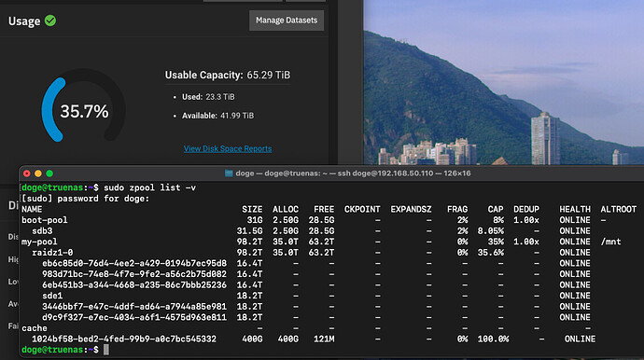Image resolution: width=644 pixels, height=360 pixels.
Task: Click the yellow minimize button of terminal
Action: (38, 173)
